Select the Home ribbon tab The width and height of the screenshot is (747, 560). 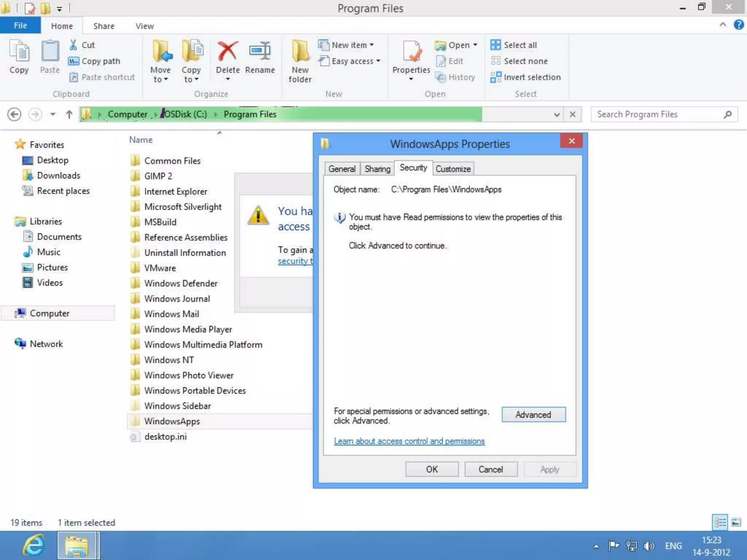[x=62, y=26]
